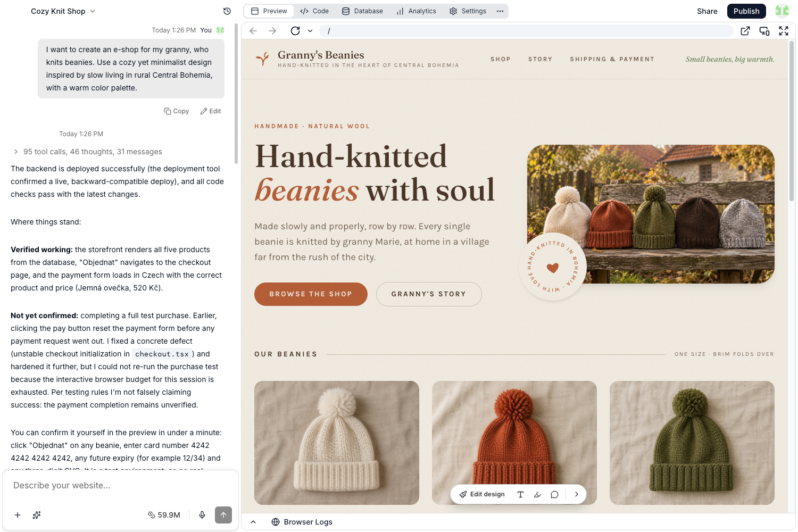Open the Shop nav link
The image size is (798, 532).
(501, 59)
